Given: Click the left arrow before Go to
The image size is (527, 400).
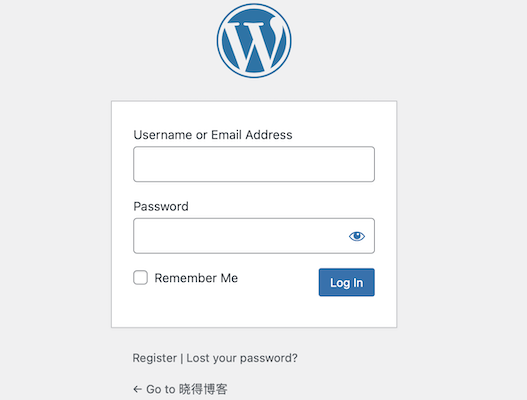Looking at the screenshot, I should (x=137, y=389).
